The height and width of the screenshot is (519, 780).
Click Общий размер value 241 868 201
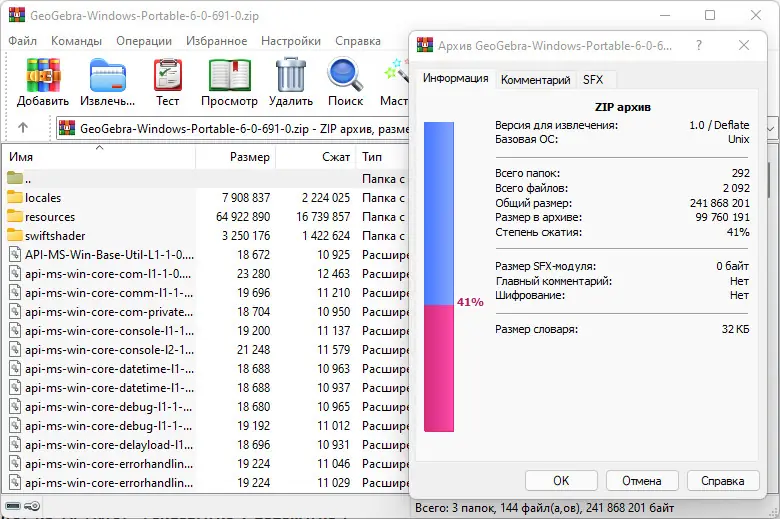(719, 203)
